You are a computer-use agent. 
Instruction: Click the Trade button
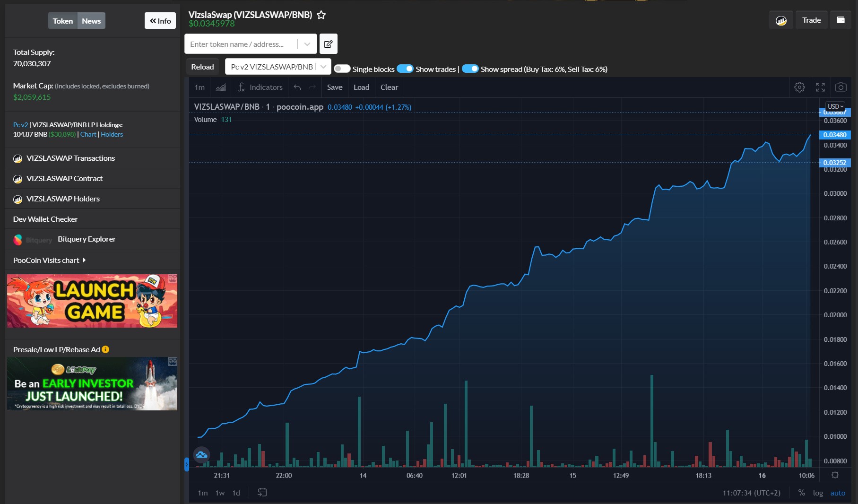pyautogui.click(x=811, y=20)
